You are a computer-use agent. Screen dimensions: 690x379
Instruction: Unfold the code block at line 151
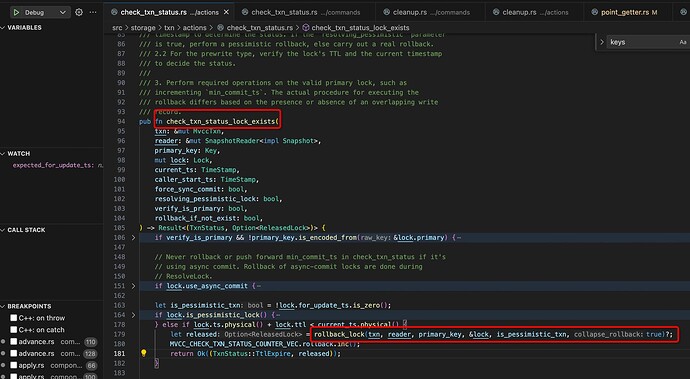click(133, 286)
